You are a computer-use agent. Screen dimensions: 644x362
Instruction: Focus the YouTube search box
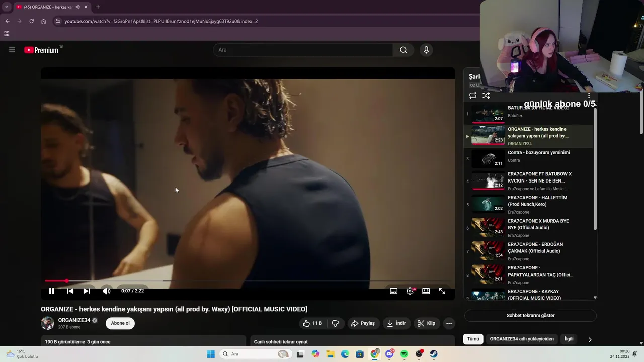tap(303, 50)
